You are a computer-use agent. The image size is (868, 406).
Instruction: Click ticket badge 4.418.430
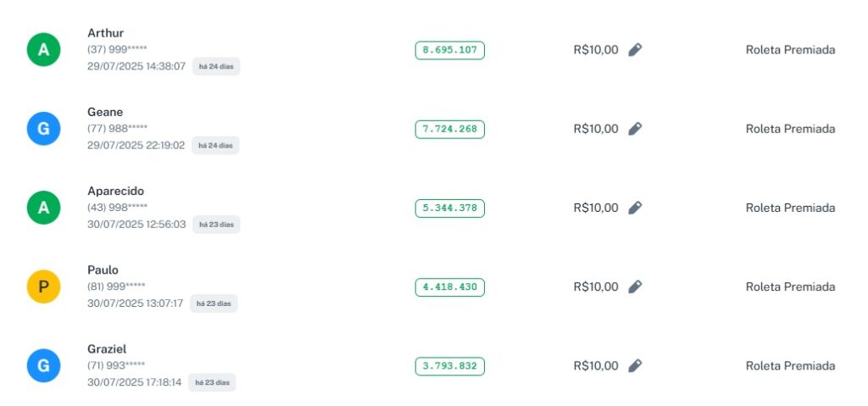coord(449,286)
